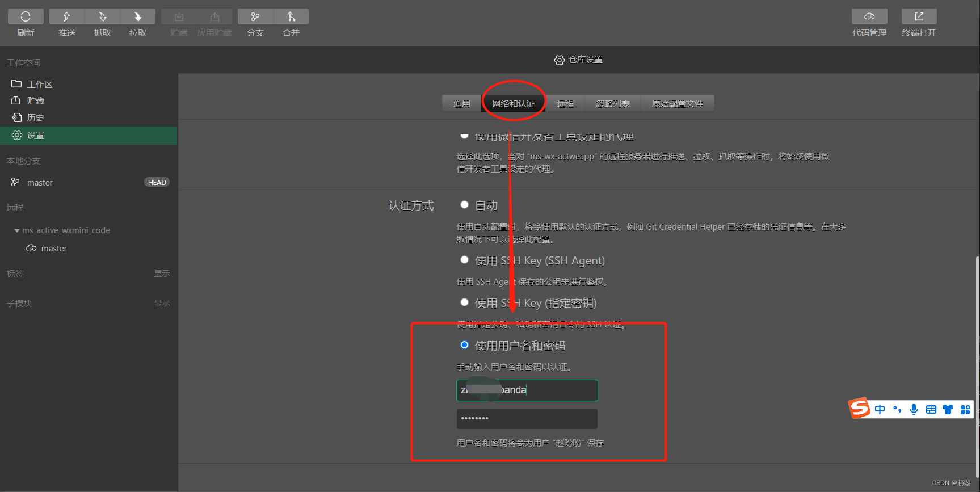Select the 自动 authentication radio button
This screenshot has width=980, height=492.
click(464, 205)
